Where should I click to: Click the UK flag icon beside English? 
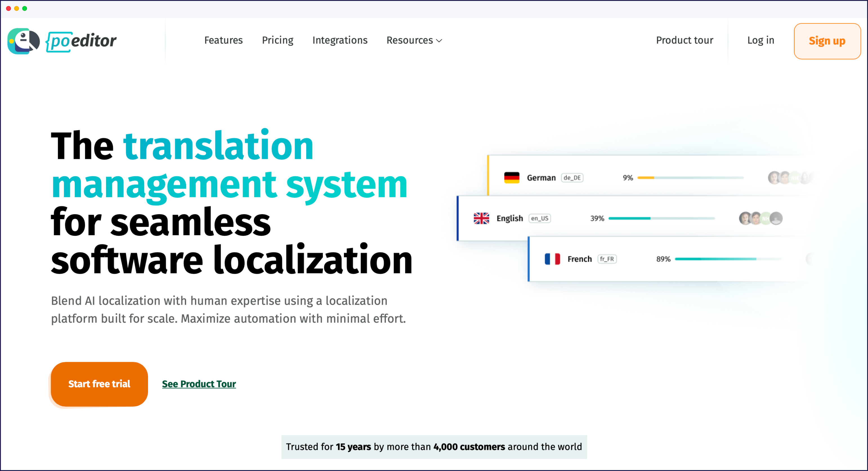481,219
